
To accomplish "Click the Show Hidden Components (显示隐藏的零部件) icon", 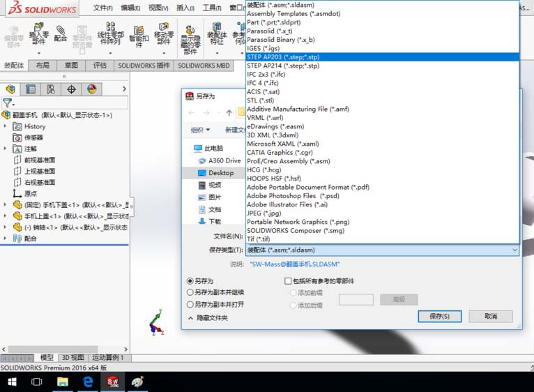I will click(x=190, y=30).
